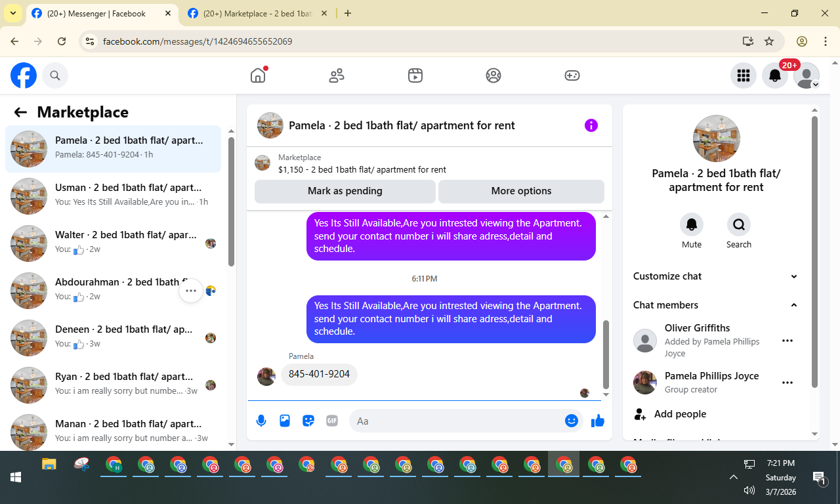Open the Chrome profile icon
Viewport: 840px width, 504px height.
click(x=802, y=41)
